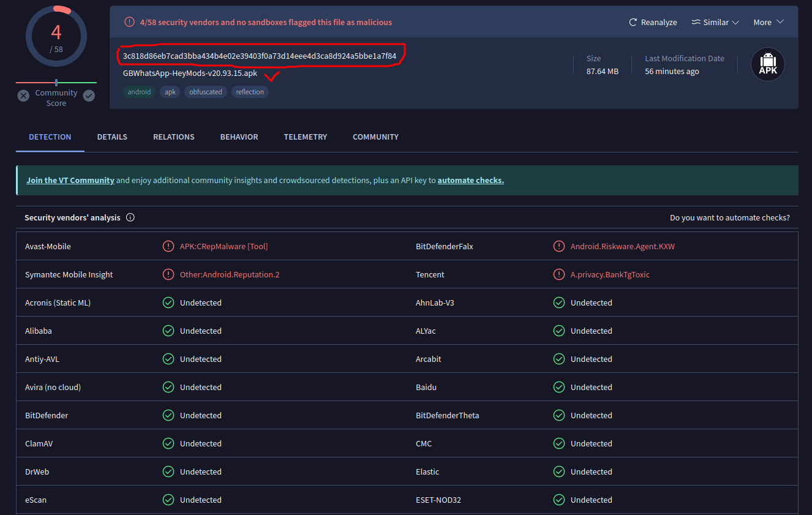Click the BitDefenderTheta green check icon
Screen dimensions: 812x515
(559, 415)
